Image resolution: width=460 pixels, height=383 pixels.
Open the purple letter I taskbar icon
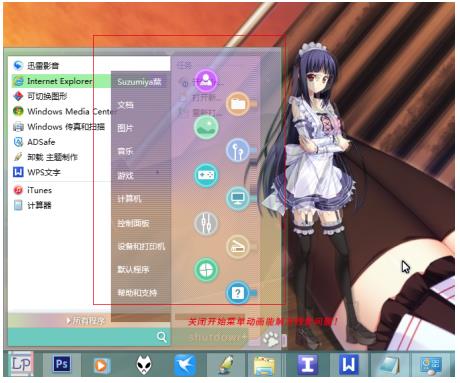[x=307, y=364]
